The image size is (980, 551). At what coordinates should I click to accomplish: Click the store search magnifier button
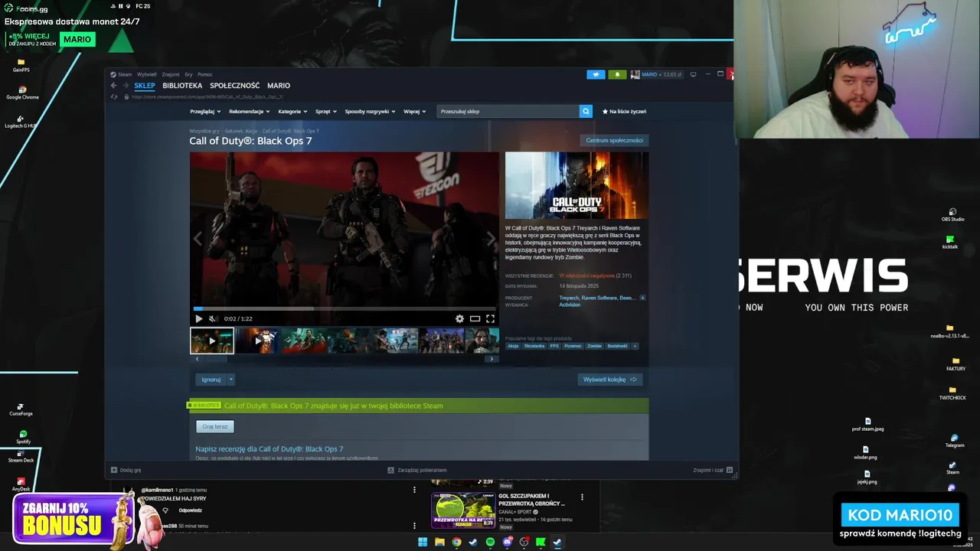click(x=586, y=112)
